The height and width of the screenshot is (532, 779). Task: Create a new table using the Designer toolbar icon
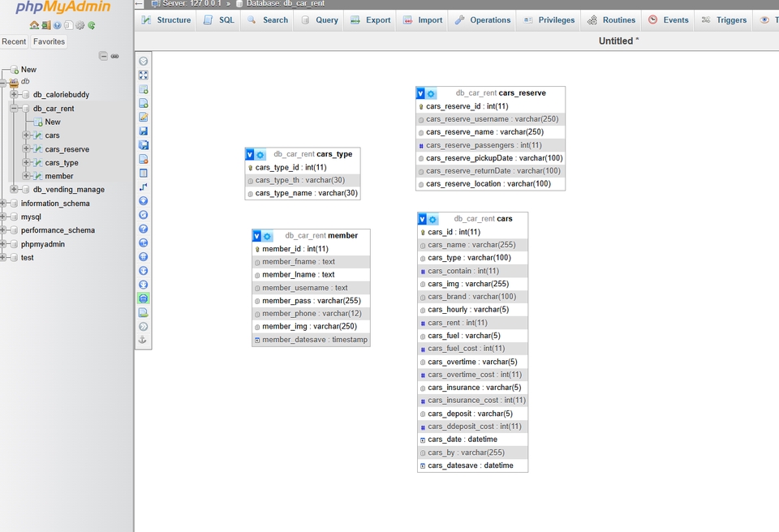[x=143, y=91]
